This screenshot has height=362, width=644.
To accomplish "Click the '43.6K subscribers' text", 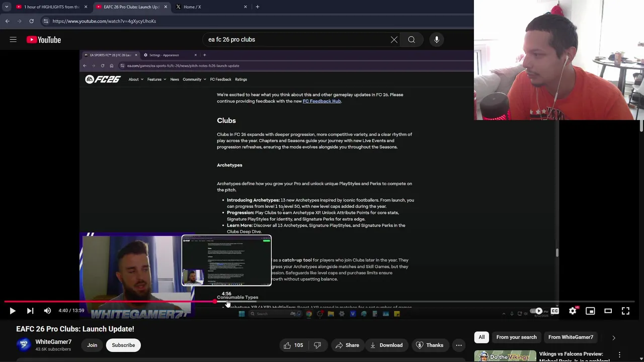I will pos(53,349).
